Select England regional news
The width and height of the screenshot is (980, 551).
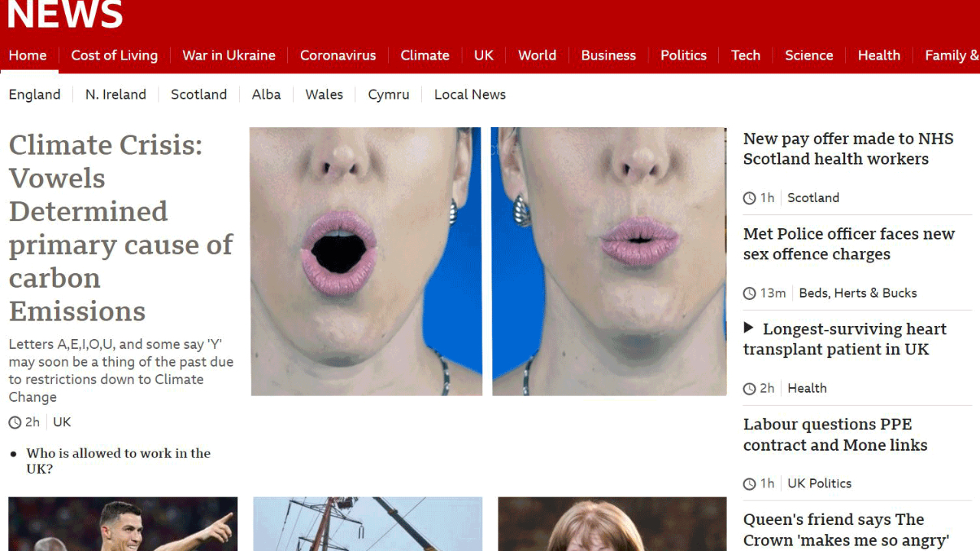click(34, 94)
